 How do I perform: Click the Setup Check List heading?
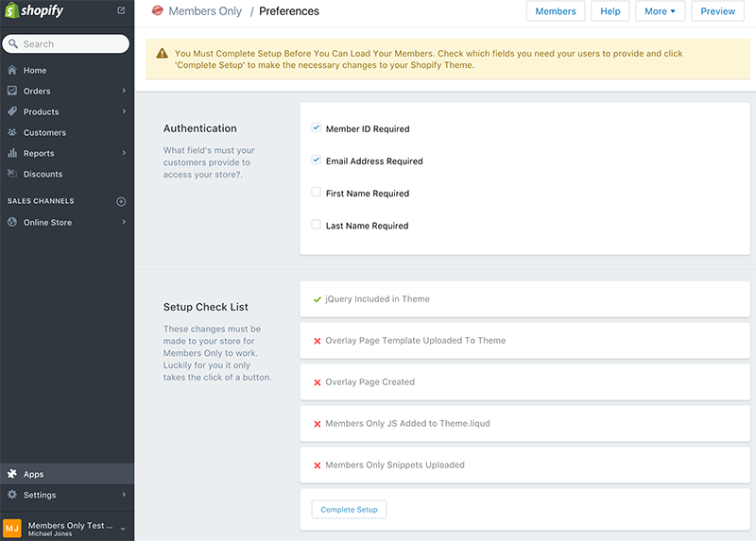tap(206, 307)
